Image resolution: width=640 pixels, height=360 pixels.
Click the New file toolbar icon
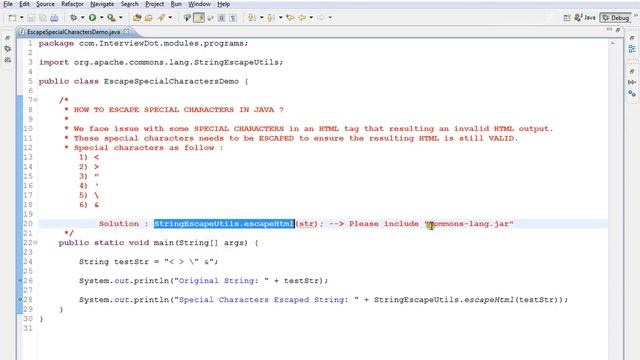coord(13,18)
